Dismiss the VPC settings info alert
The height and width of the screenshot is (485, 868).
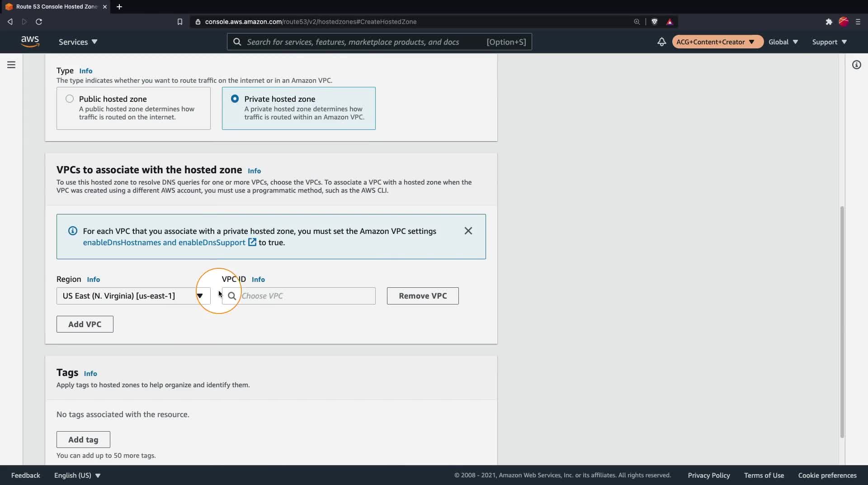pos(468,231)
